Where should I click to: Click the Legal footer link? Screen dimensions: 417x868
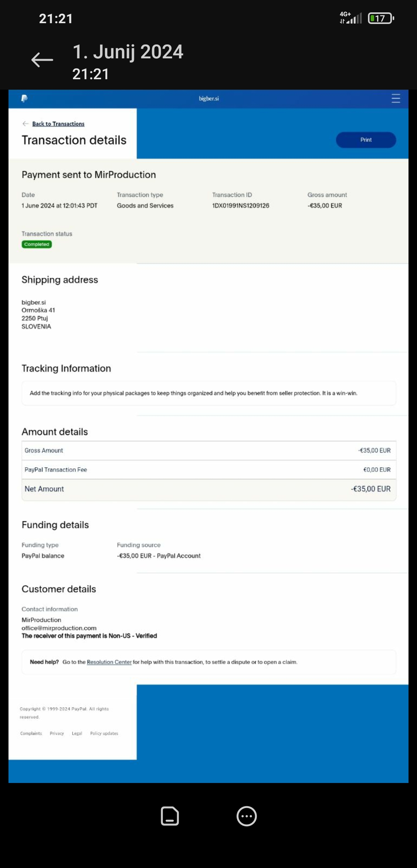(x=77, y=733)
